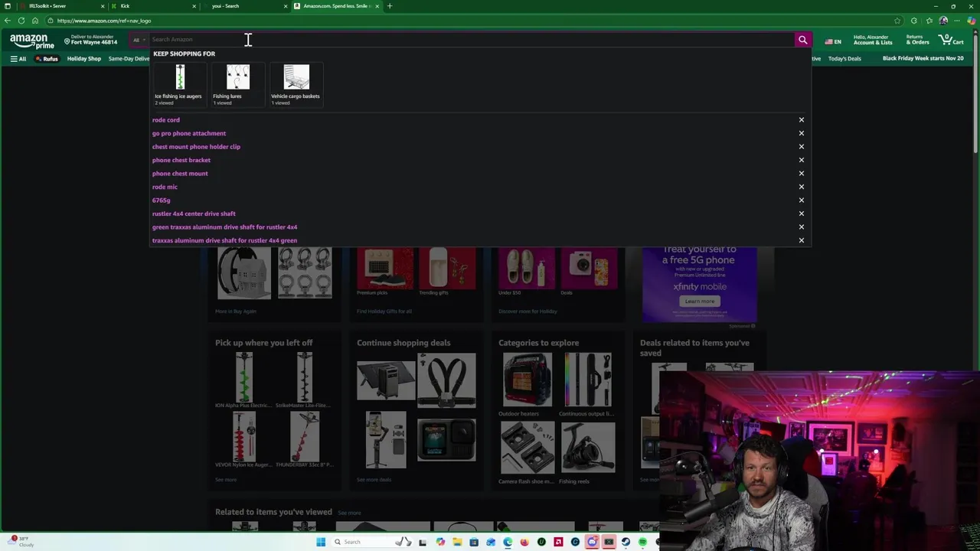Image resolution: width=980 pixels, height=551 pixels.
Task: Open a new browser tab with plus
Action: pos(389,6)
